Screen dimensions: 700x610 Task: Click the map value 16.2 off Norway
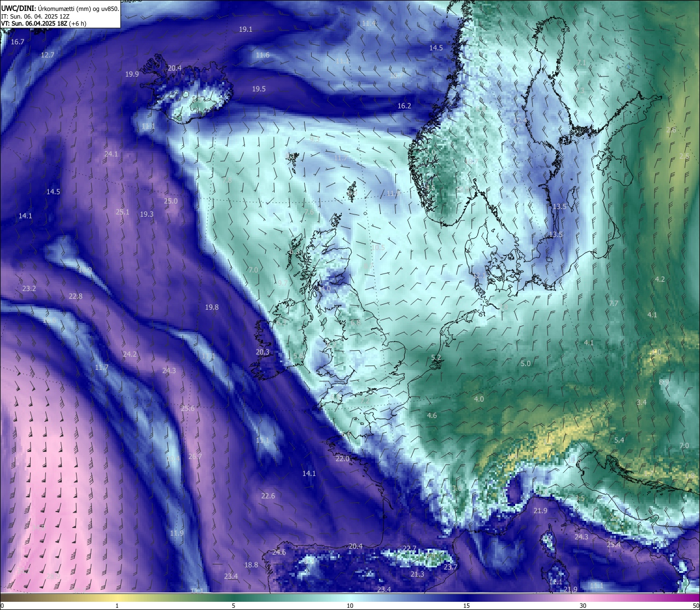pyautogui.click(x=404, y=106)
